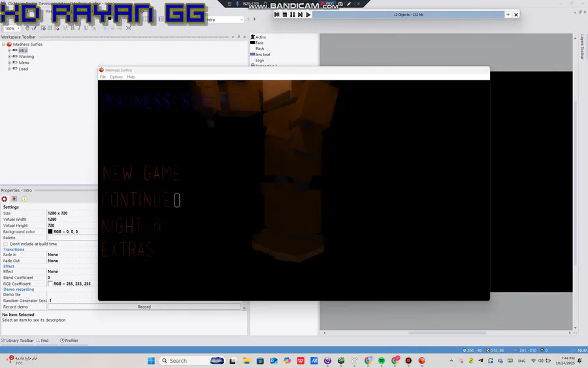588x368 pixels.
Task: Go to next frame using toolbar arrow
Action: pos(255,19)
